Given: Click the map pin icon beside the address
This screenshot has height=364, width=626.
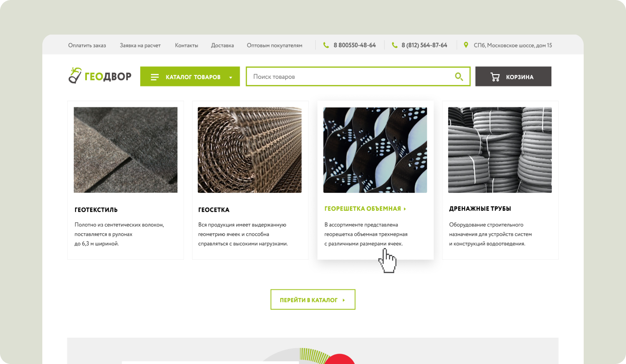Looking at the screenshot, I should 466,45.
